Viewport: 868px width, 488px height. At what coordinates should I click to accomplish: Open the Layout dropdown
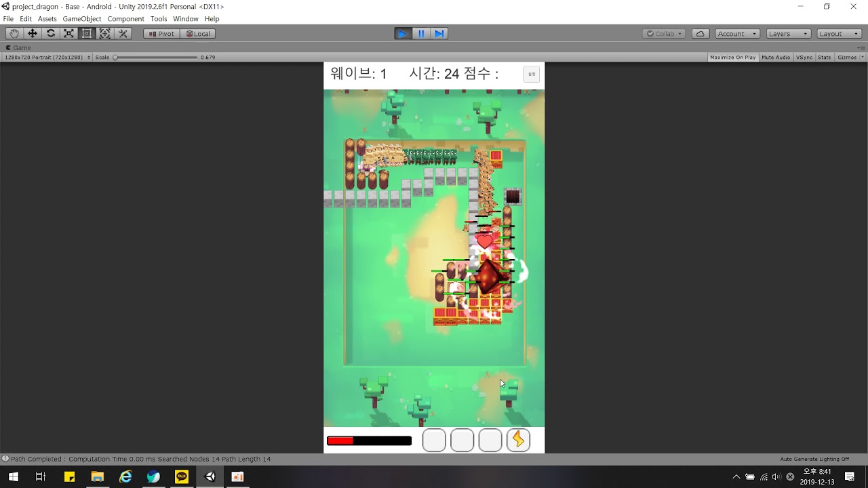click(x=840, y=33)
